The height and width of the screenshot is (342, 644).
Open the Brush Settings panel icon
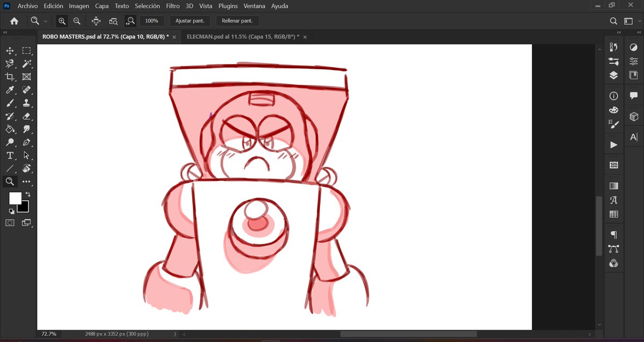(613, 124)
